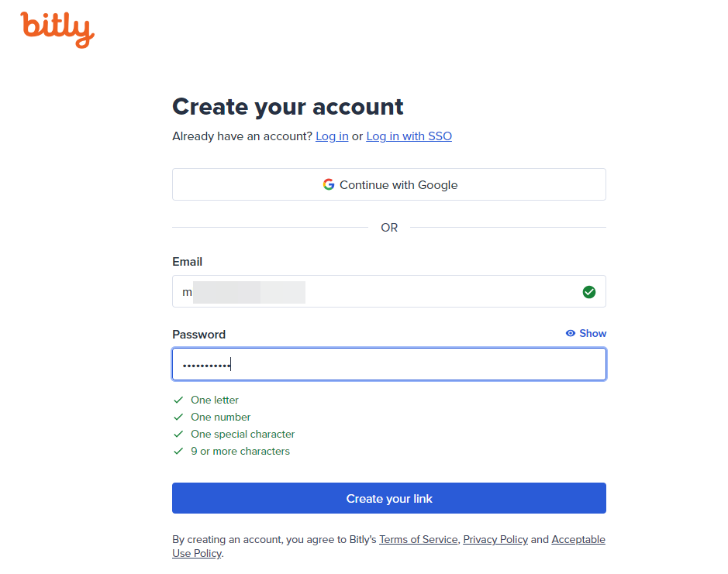This screenshot has width=728, height=574.
Task: Click the checkmark beside One letter
Action: point(179,400)
